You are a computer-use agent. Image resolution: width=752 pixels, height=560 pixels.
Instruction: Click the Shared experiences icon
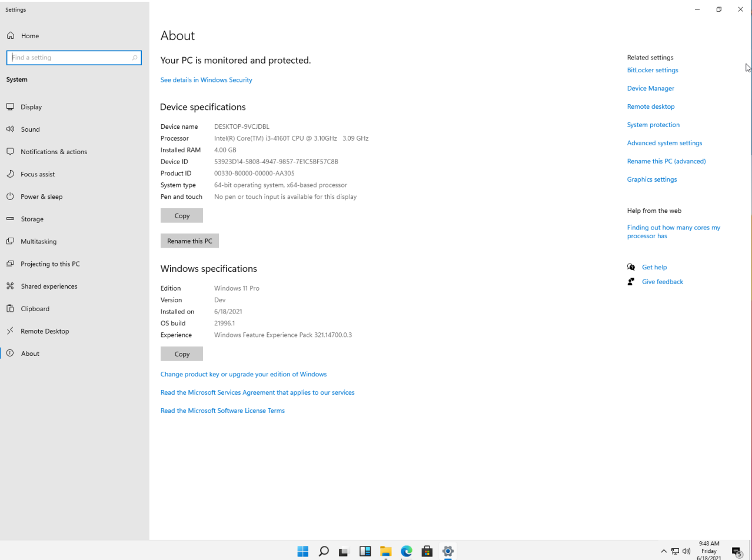click(10, 286)
